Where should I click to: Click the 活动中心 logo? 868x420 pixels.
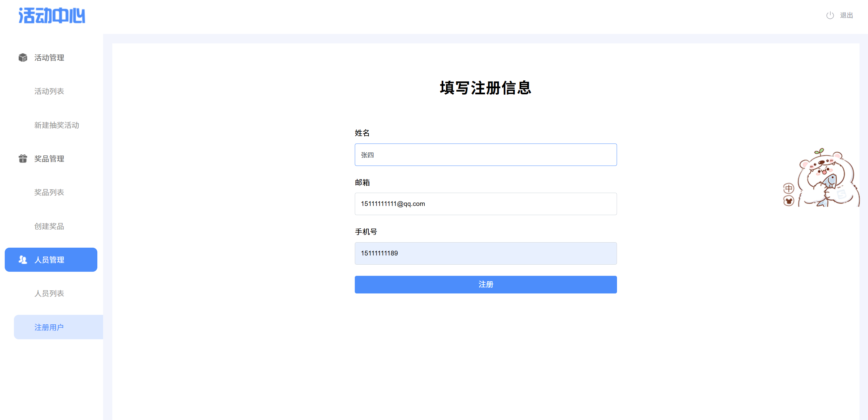pos(52,16)
